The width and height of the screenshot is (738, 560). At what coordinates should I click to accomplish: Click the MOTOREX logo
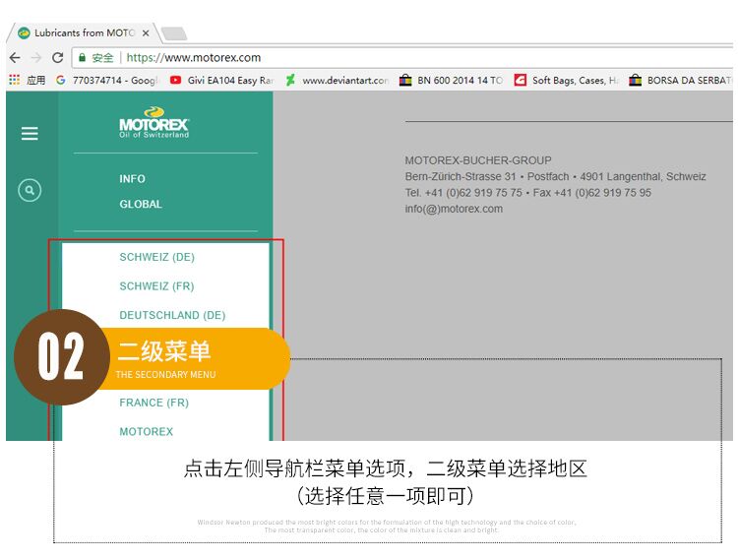pos(154,122)
